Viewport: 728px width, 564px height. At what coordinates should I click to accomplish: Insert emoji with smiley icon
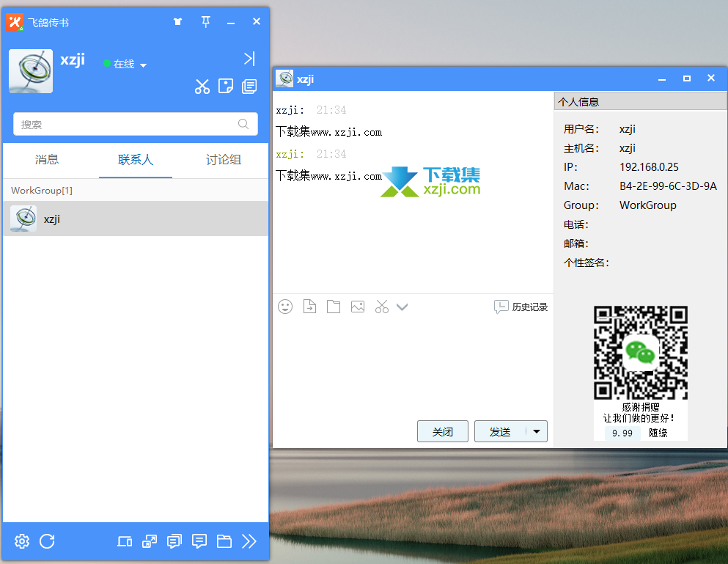click(285, 307)
